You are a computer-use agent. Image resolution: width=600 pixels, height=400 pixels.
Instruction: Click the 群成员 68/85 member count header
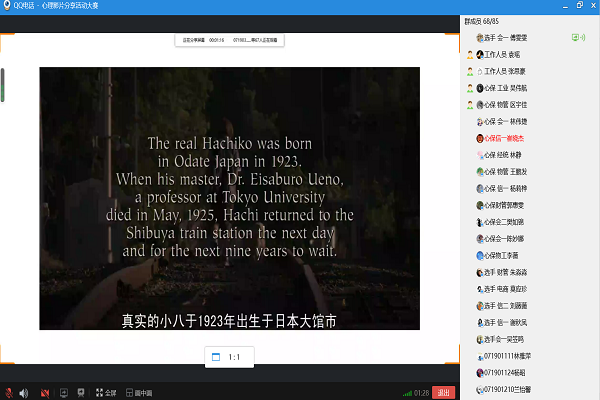(x=481, y=21)
